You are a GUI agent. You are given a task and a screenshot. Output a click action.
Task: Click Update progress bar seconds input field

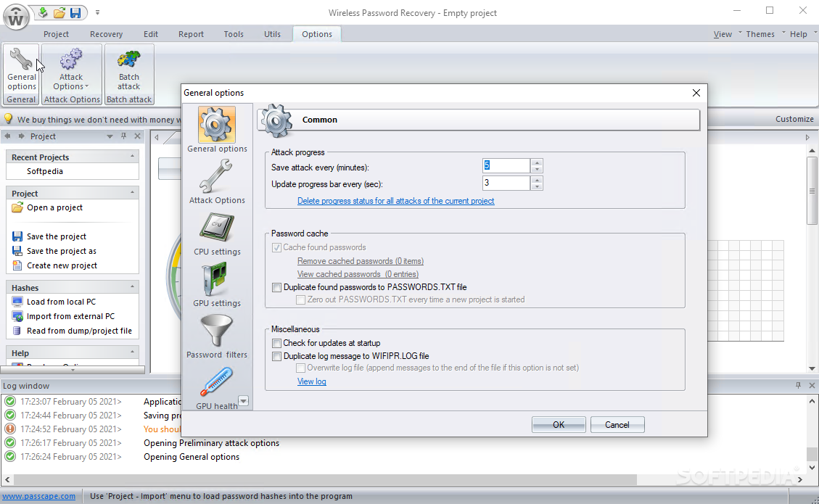click(506, 183)
